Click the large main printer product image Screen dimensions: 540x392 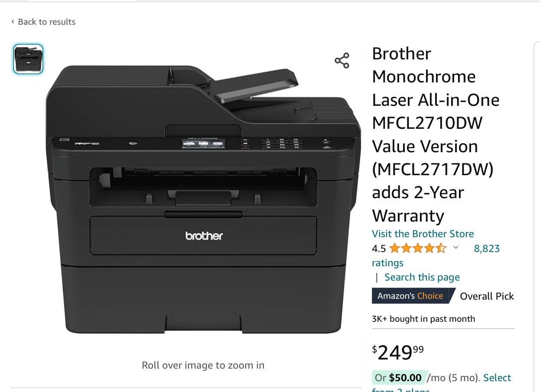203,199
